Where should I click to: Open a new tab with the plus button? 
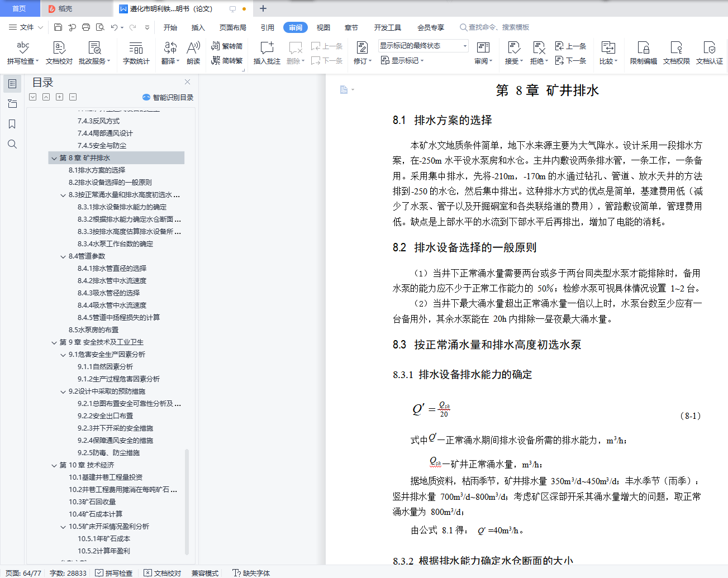click(263, 9)
